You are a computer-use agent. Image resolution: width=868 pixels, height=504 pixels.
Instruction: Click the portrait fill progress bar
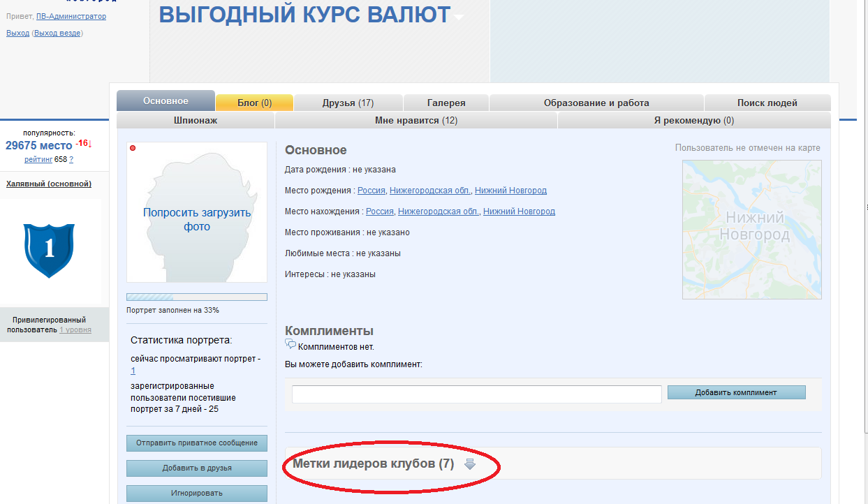tap(197, 297)
